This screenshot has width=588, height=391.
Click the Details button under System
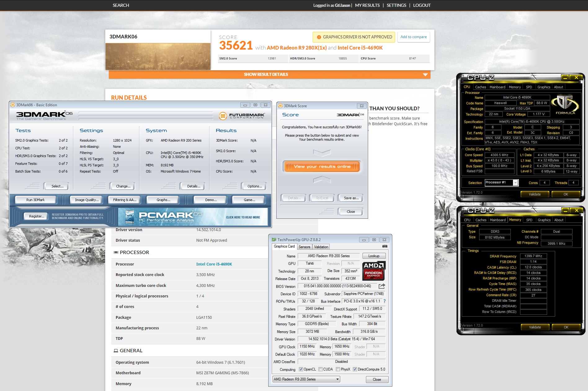[193, 186]
